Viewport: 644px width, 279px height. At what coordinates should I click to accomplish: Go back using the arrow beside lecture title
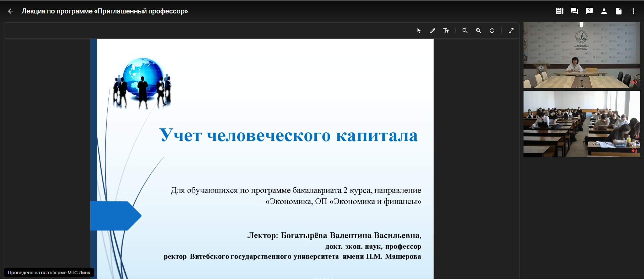pyautogui.click(x=11, y=11)
